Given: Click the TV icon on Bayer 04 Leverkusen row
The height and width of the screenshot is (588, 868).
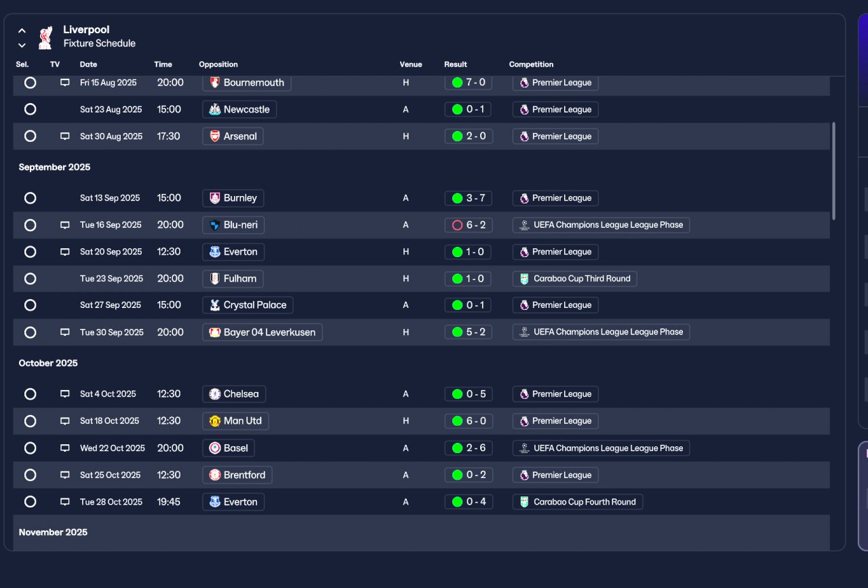Looking at the screenshot, I should (65, 332).
